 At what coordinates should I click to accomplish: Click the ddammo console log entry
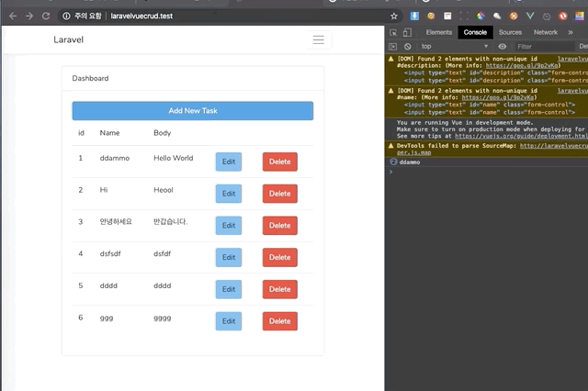(410, 162)
